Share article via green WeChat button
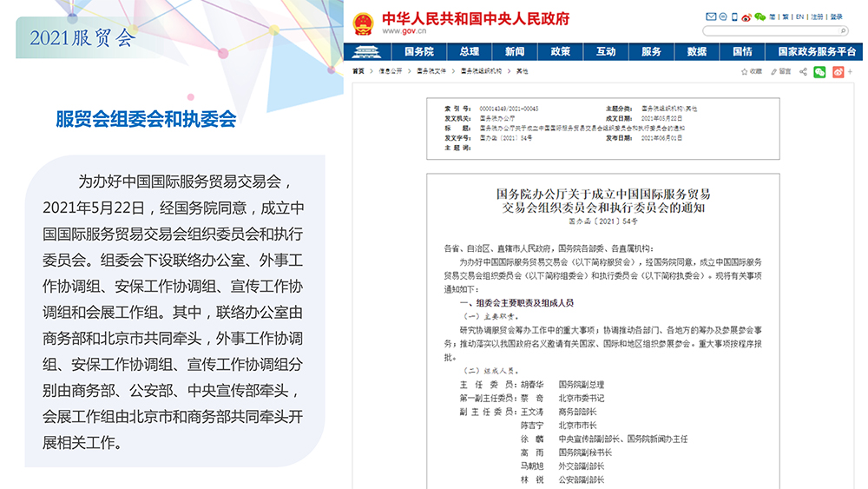Viewport: 868px width, 489px height. [x=819, y=71]
